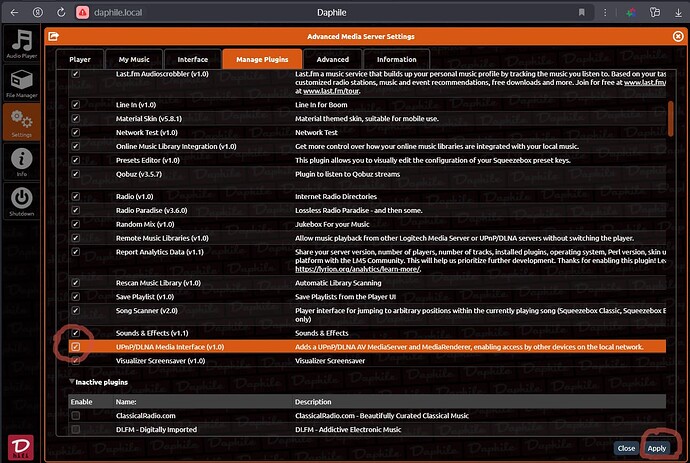Toggle Remote Music Libraries checkbox

click(76, 238)
